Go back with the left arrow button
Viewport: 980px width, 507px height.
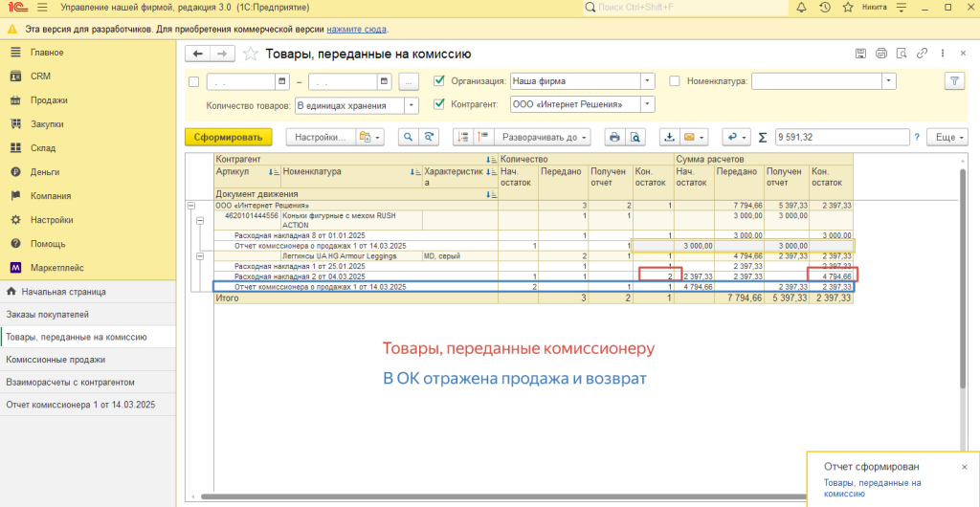198,54
